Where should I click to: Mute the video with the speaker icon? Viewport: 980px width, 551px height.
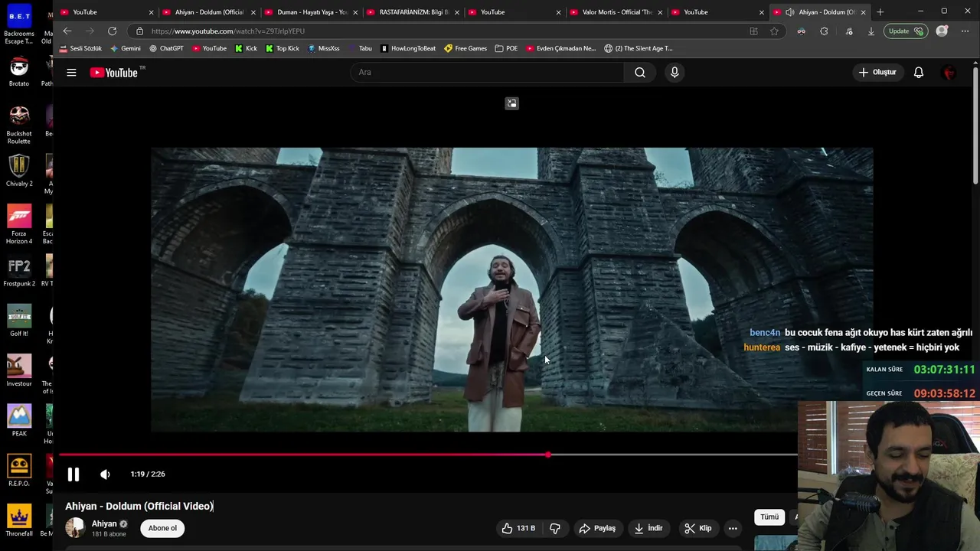coord(106,474)
